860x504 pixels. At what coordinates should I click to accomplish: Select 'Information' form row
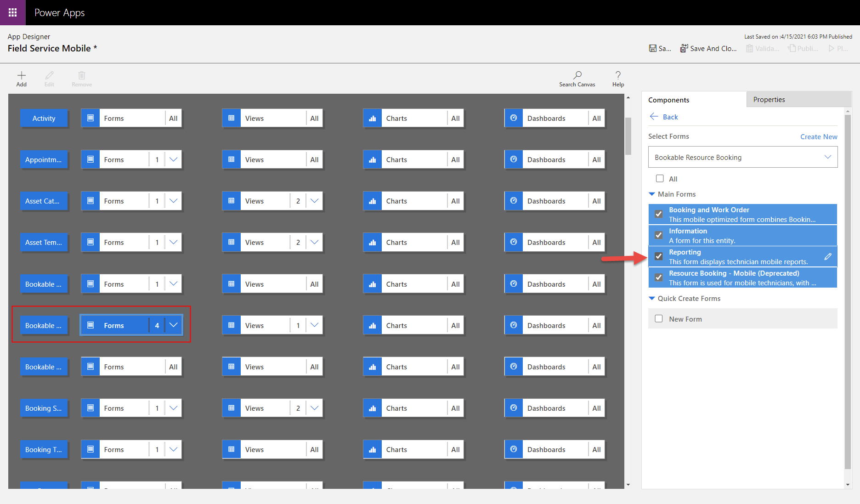tap(742, 235)
